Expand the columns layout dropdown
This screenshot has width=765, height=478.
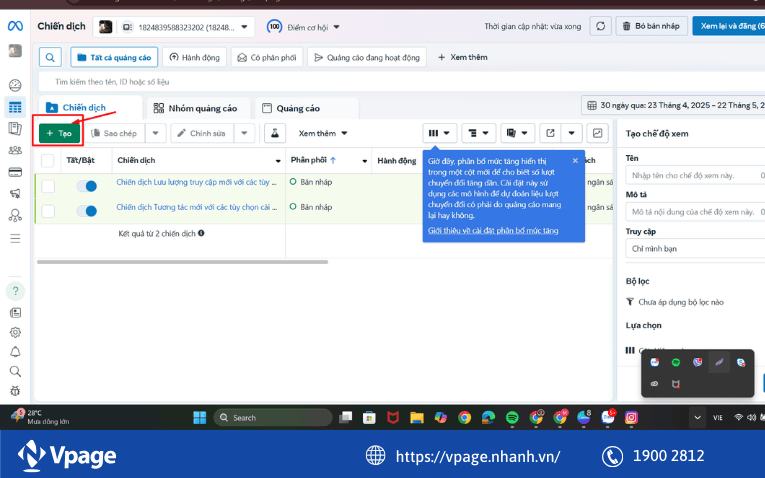coord(439,133)
